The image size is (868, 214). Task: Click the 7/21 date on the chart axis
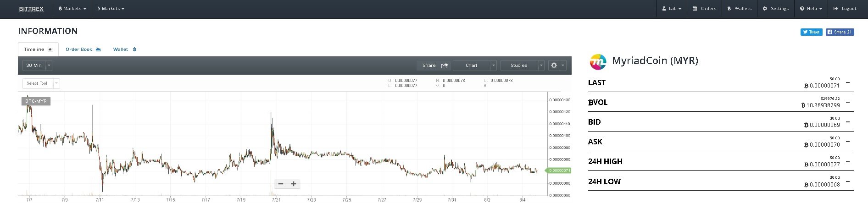click(276, 200)
